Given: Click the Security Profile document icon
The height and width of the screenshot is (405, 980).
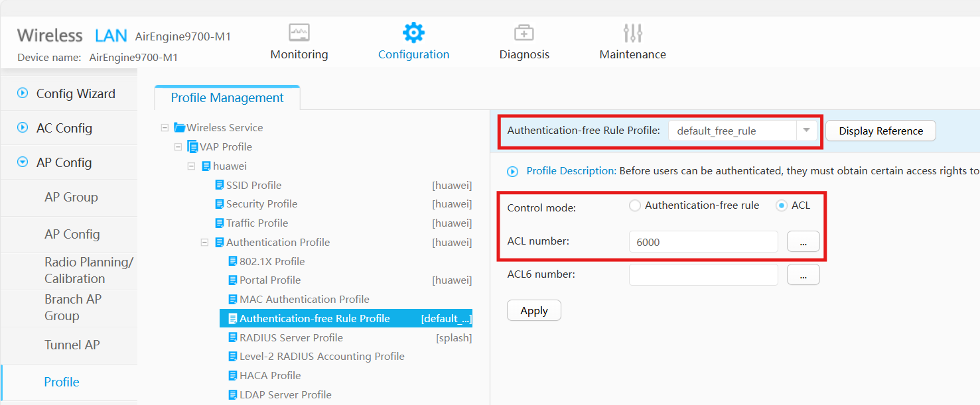Looking at the screenshot, I should click(219, 204).
